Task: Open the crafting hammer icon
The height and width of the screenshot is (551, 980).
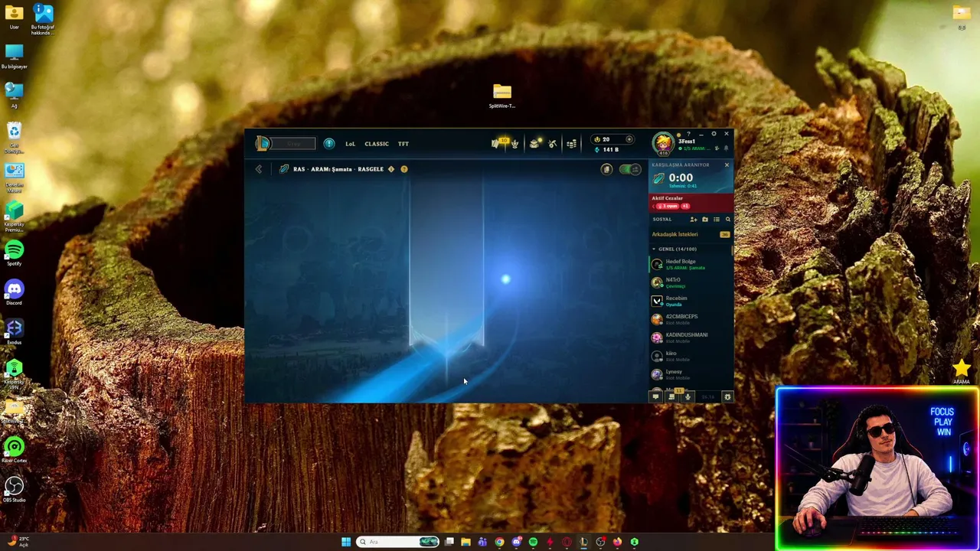Action: tap(553, 144)
